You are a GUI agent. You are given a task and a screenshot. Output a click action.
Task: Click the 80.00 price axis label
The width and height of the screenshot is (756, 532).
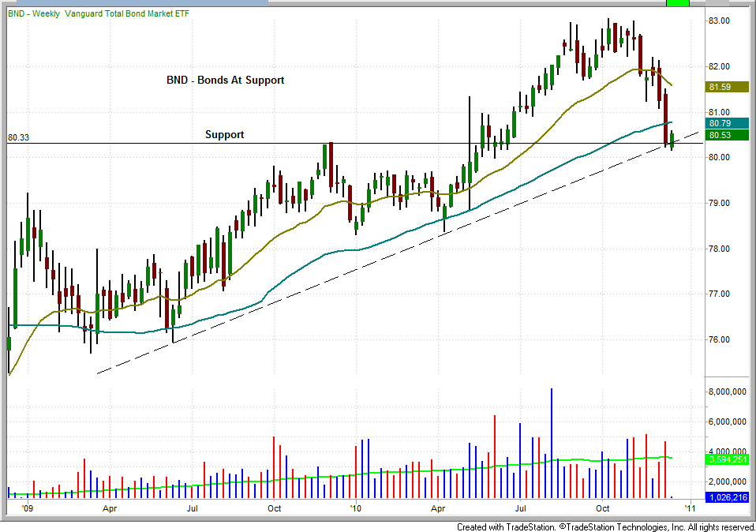719,157
